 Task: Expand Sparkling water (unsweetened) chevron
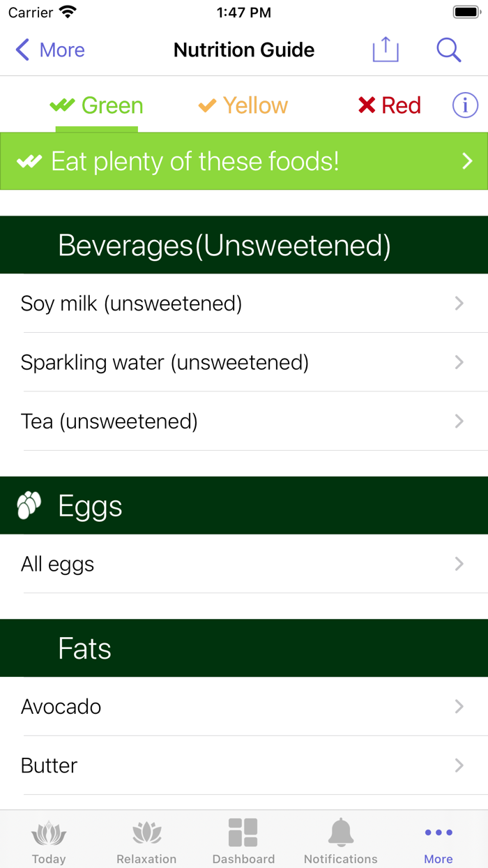tap(459, 362)
